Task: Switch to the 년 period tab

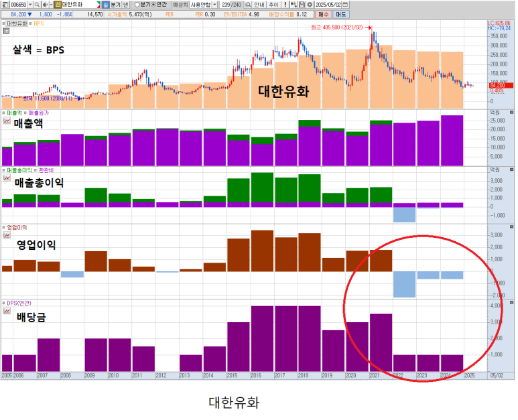Action: click(x=125, y=5)
